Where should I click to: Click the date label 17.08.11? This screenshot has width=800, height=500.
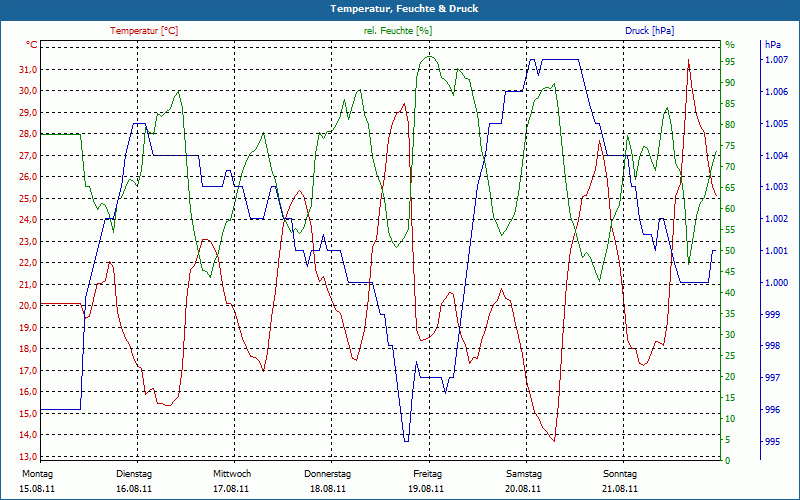(x=231, y=489)
